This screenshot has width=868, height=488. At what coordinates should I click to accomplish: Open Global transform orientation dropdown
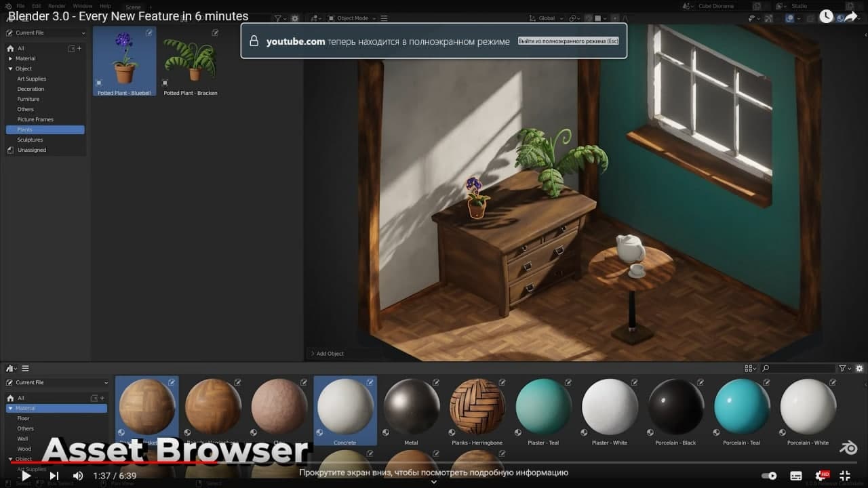pos(546,18)
